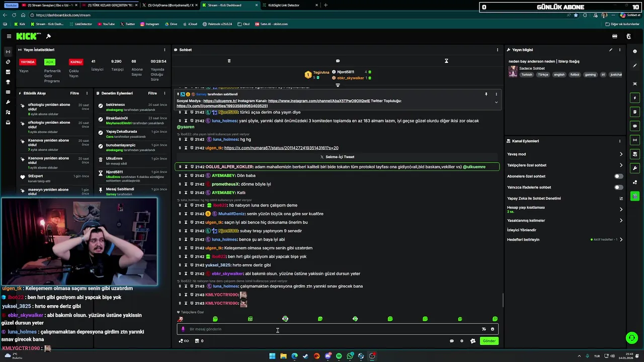This screenshot has height=362, width=644.
Task: Open three-dot menu of Sohbet panel
Action: coord(498,50)
